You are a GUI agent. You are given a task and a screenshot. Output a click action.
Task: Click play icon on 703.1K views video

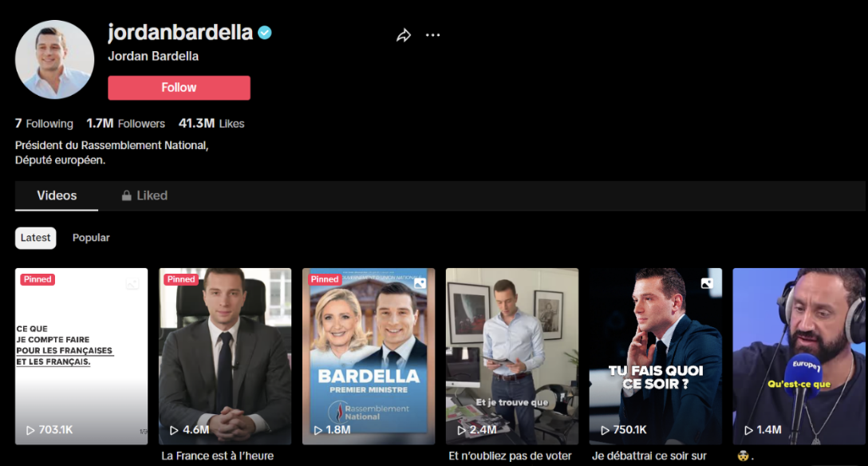pyautogui.click(x=30, y=430)
